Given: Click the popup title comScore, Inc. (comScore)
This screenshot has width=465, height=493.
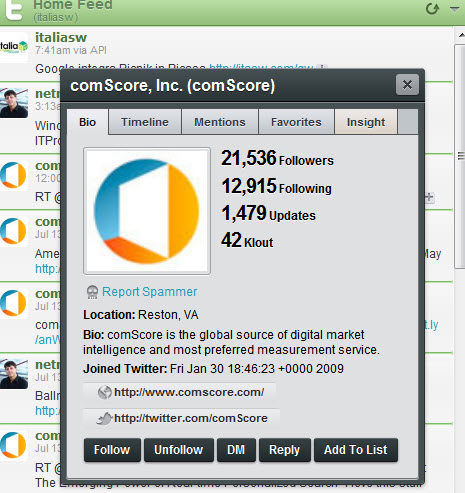Looking at the screenshot, I should pyautogui.click(x=173, y=85).
